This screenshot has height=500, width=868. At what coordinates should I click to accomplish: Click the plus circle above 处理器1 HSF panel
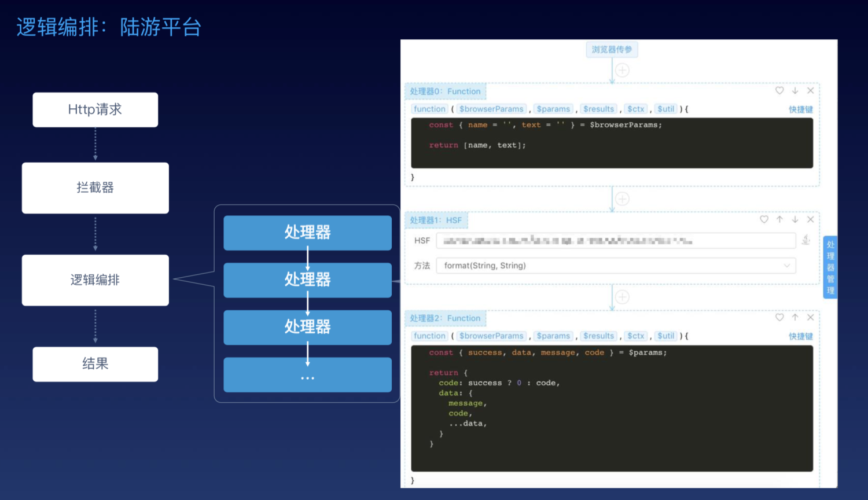tap(622, 198)
